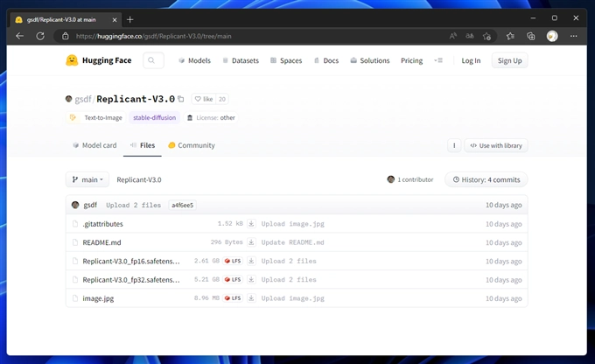Viewport: 595px width, 364px height.
Task: Open the Datasets nav item
Action: 241,60
